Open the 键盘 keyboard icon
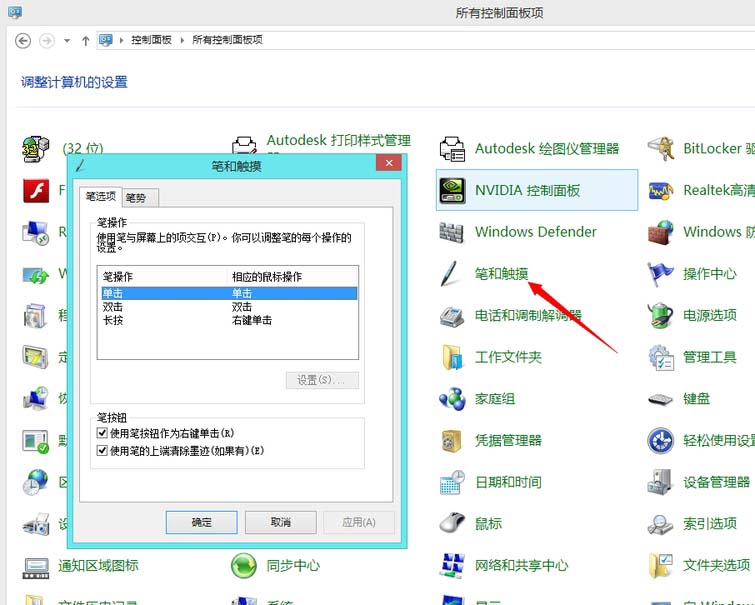The image size is (755, 605). click(660, 399)
